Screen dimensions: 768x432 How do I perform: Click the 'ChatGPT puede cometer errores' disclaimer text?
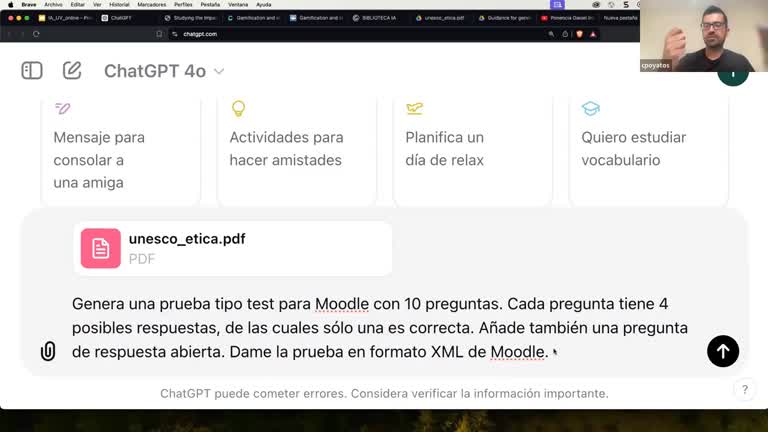click(384, 393)
